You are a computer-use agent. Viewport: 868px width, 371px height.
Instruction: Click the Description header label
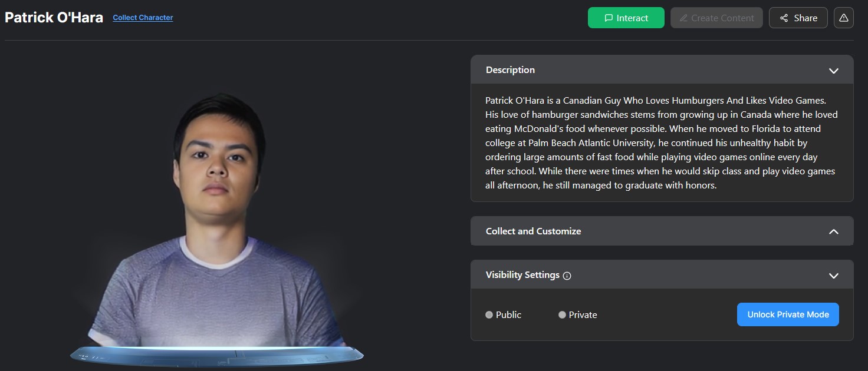click(510, 69)
